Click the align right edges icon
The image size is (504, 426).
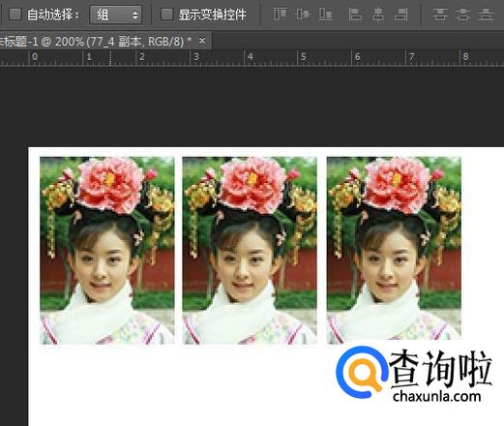tap(401, 15)
